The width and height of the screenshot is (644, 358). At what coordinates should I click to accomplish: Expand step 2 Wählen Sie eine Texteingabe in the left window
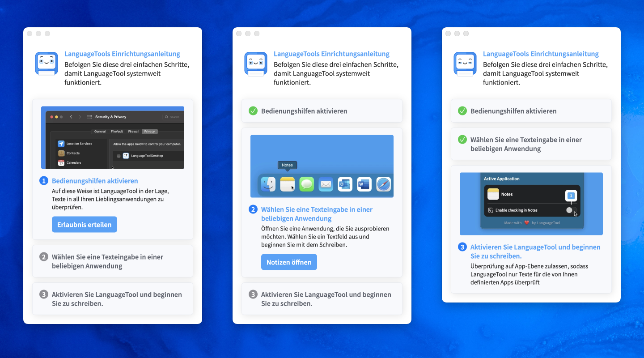point(113,261)
